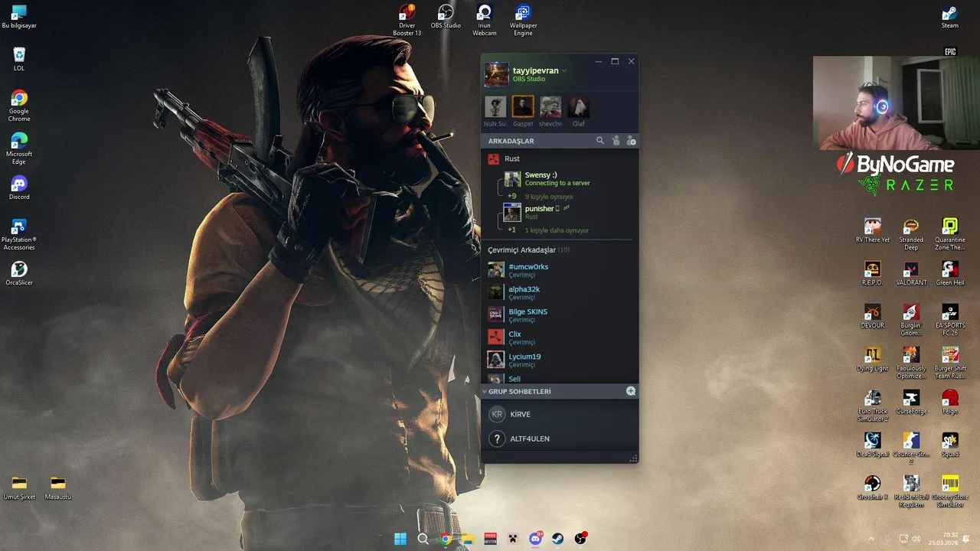Click Gaspet favorite friend thumbnail
Viewport: 980px width, 551px height.
523,106
